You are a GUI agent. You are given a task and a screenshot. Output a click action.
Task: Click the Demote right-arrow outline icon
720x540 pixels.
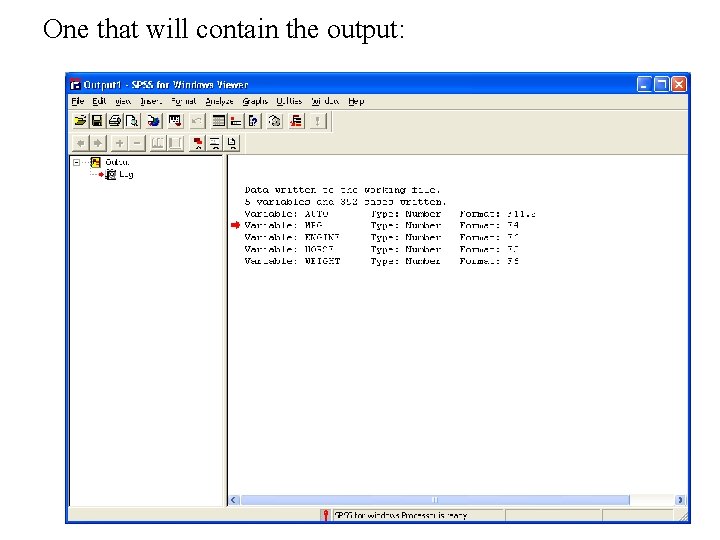pyautogui.click(x=97, y=143)
